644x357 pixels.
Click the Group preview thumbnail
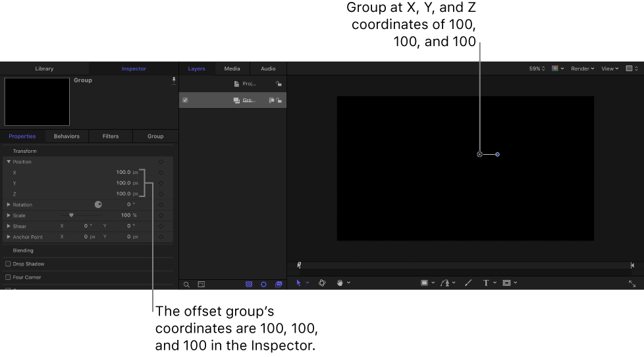pos(37,101)
